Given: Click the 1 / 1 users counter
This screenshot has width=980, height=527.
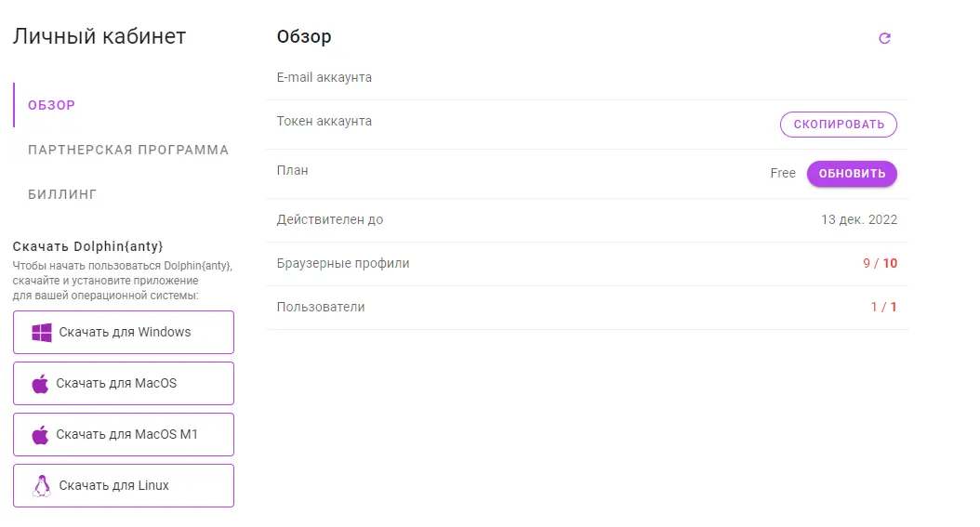Looking at the screenshot, I should pyautogui.click(x=883, y=308).
